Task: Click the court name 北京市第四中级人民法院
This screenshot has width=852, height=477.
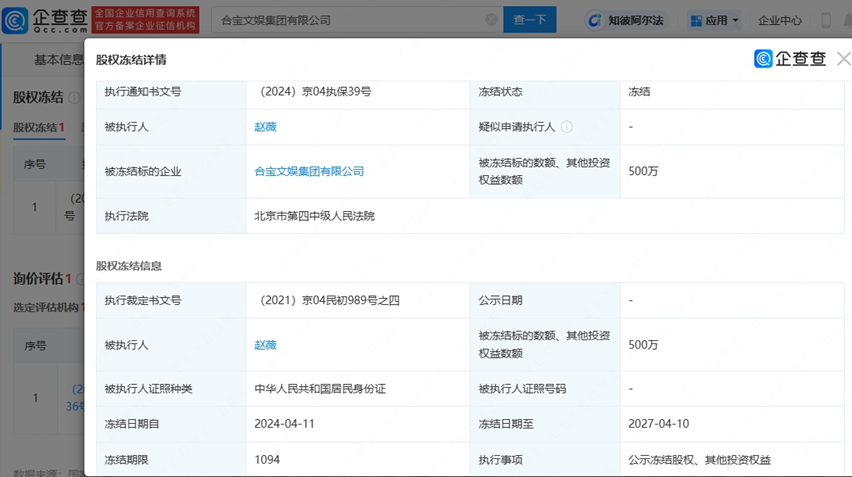Action: (x=315, y=216)
